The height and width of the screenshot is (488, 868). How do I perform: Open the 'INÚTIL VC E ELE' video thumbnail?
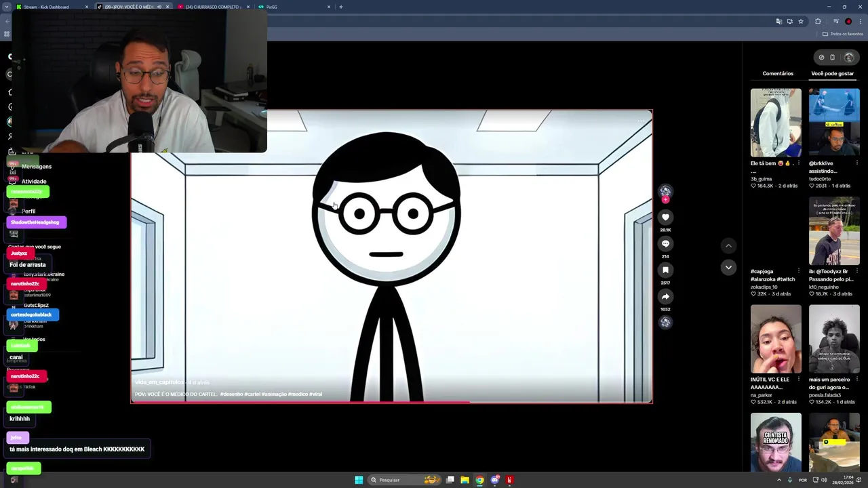point(776,339)
